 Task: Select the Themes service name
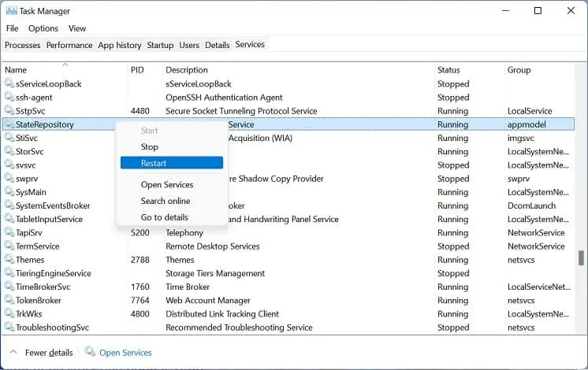click(30, 260)
